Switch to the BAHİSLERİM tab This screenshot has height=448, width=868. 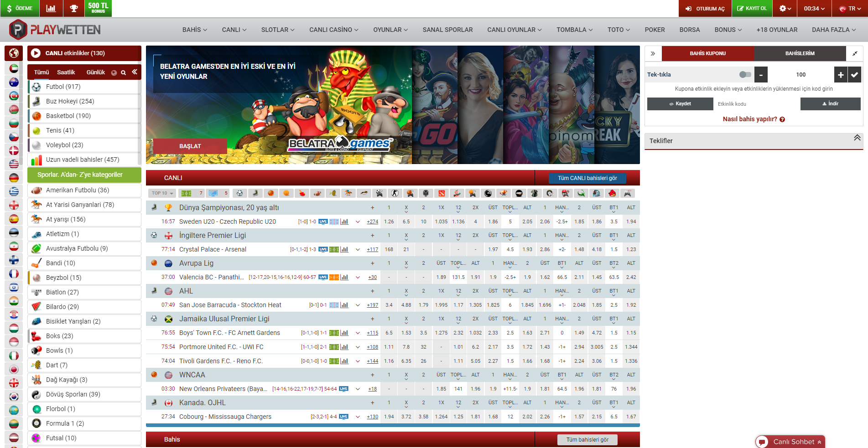(x=800, y=53)
